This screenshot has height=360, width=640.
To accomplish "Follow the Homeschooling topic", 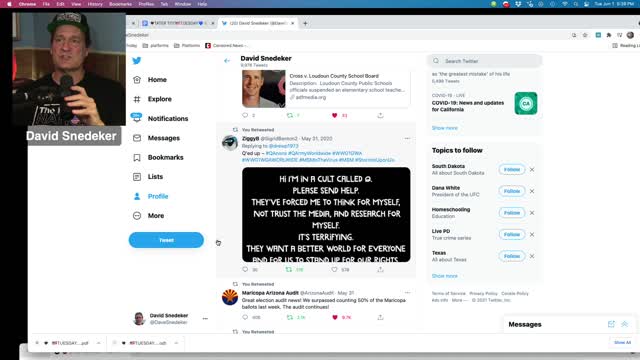I will click(x=511, y=213).
